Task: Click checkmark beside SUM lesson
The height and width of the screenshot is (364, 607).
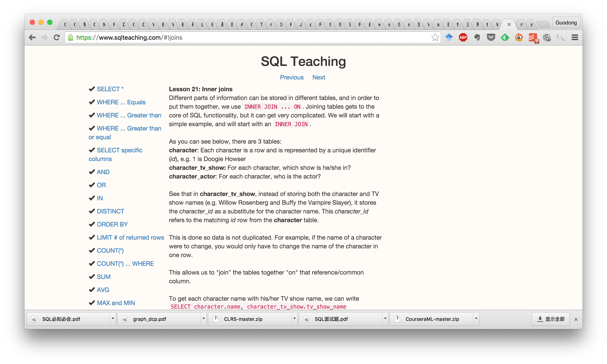Action: click(92, 277)
